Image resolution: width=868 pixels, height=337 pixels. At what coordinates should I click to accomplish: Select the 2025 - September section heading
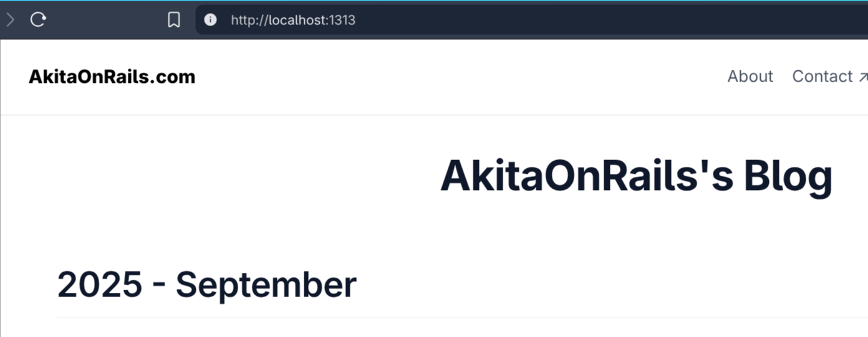(x=207, y=285)
